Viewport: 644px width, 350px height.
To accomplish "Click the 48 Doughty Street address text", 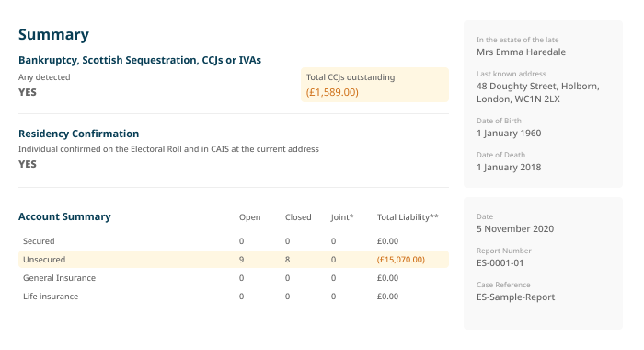I will pos(537,92).
